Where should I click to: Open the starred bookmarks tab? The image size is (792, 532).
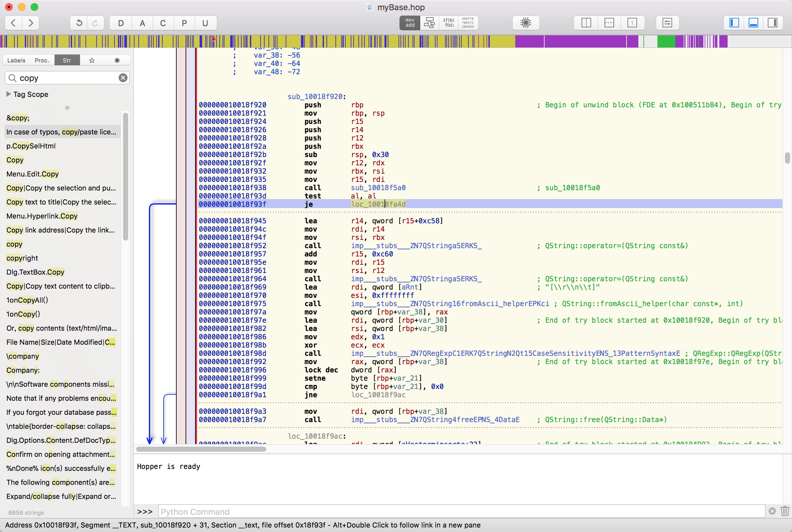92,61
